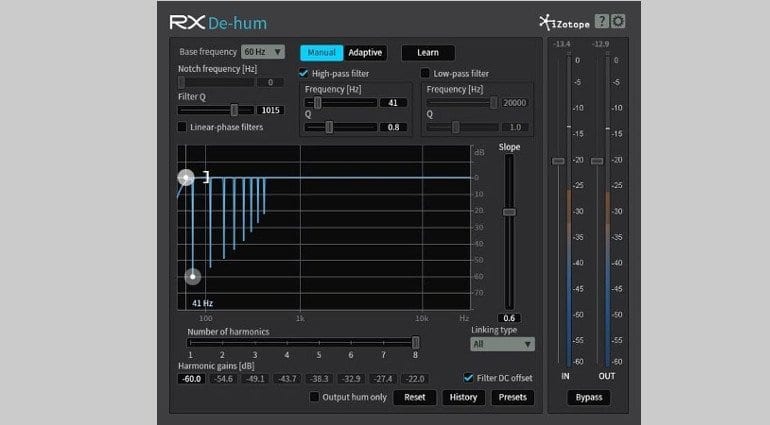Click harmonic gain field -32.9

point(351,379)
